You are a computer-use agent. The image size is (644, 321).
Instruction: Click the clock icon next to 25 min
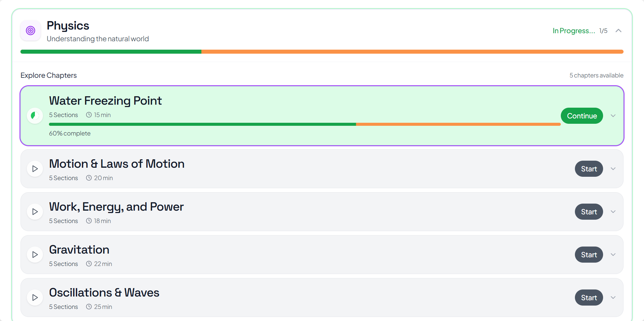[89, 307]
